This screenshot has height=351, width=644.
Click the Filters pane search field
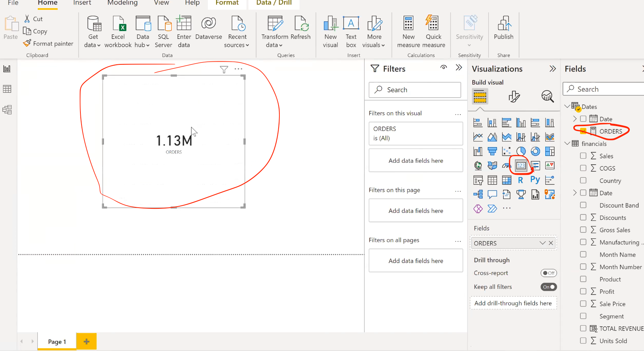pyautogui.click(x=415, y=90)
